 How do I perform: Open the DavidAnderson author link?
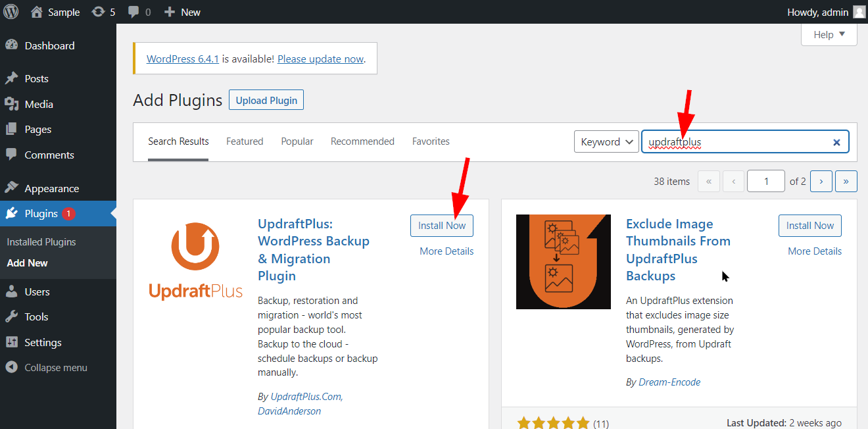(289, 411)
